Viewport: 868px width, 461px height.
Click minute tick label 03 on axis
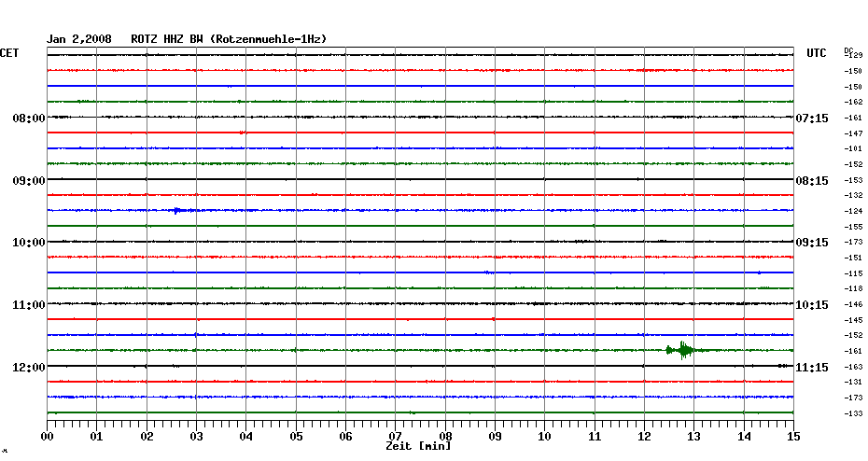(x=197, y=436)
